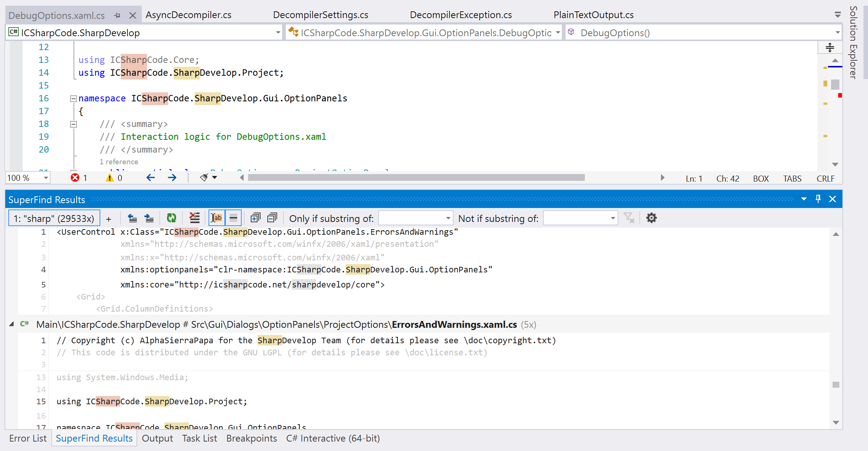Click the editor horizontal scrollbar thumb
The height and width of the screenshot is (451, 868).
pyautogui.click(x=416, y=177)
